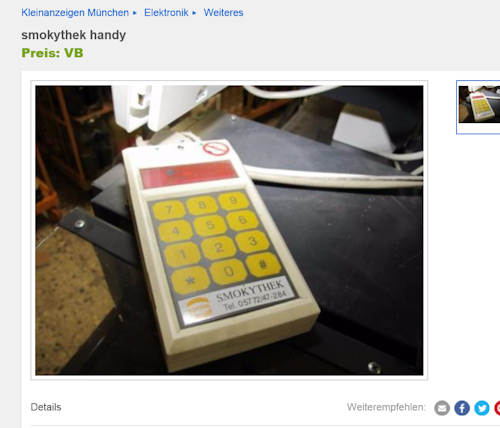This screenshot has height=428, width=500.
Task: Click the Weiterempfehlen label
Action: pyautogui.click(x=386, y=407)
